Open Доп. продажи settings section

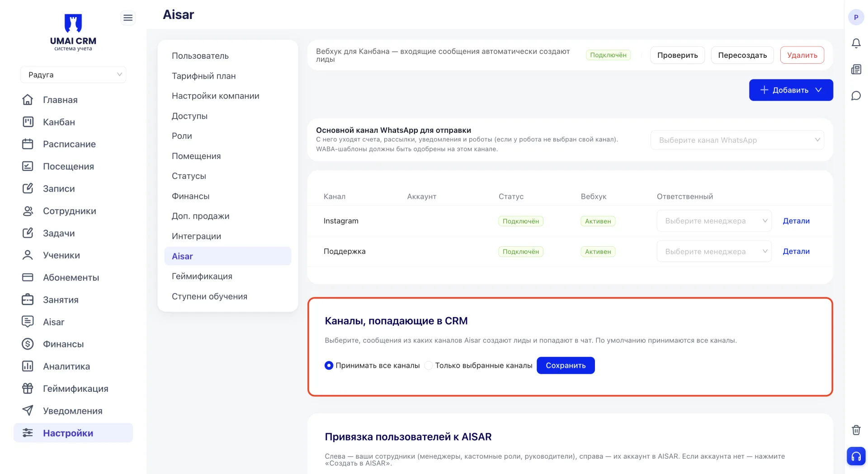228,216
